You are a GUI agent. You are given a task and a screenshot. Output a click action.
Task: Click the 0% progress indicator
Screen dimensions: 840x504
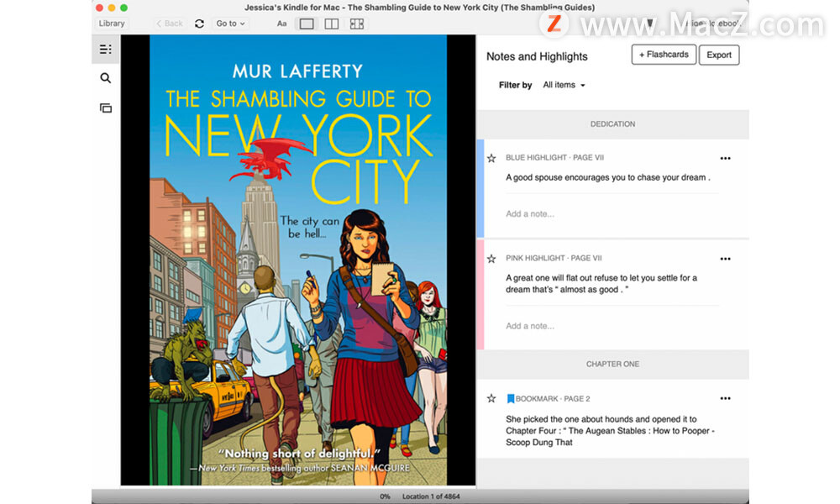coord(385,496)
